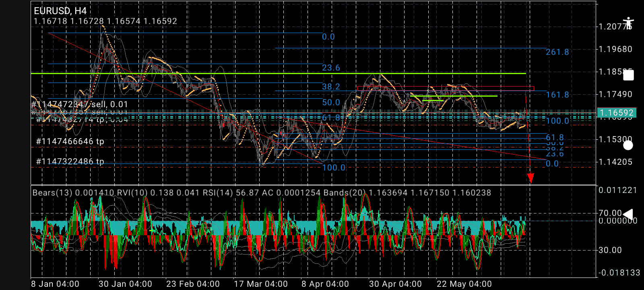Image resolution: width=644 pixels, height=290 pixels.
Task: Tap the 23 Feb 04:00 time label
Action: 193,284
